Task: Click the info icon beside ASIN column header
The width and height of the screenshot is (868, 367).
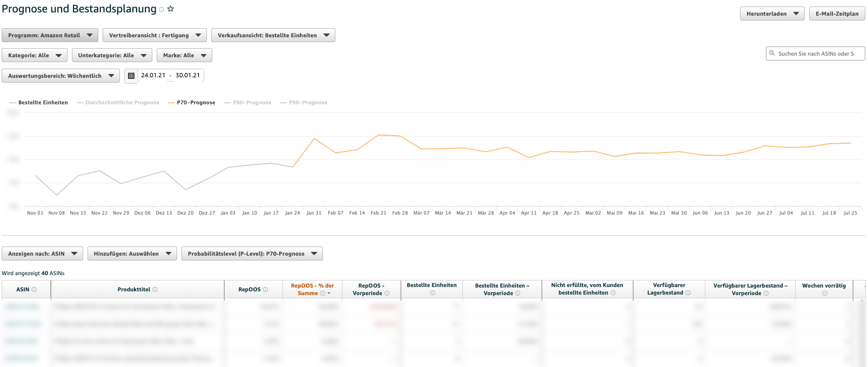Action: pos(34,290)
